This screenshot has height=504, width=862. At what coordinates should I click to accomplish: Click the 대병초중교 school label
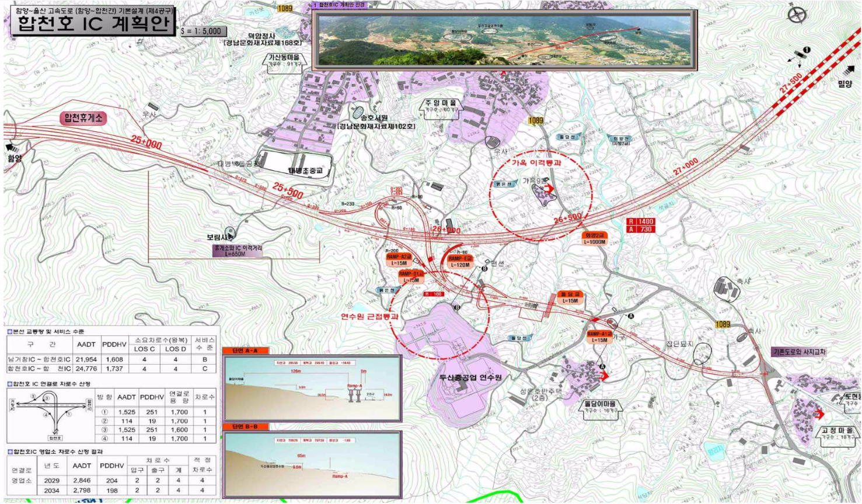tap(305, 170)
